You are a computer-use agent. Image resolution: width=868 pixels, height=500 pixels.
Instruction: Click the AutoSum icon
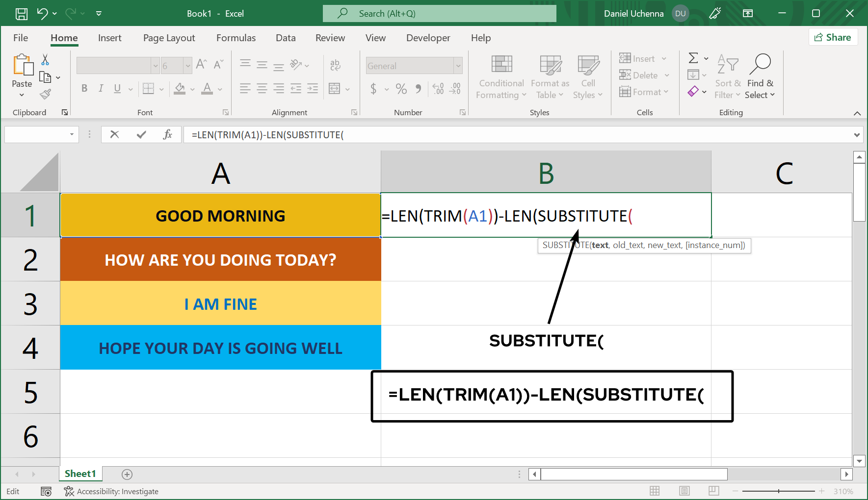click(x=693, y=58)
